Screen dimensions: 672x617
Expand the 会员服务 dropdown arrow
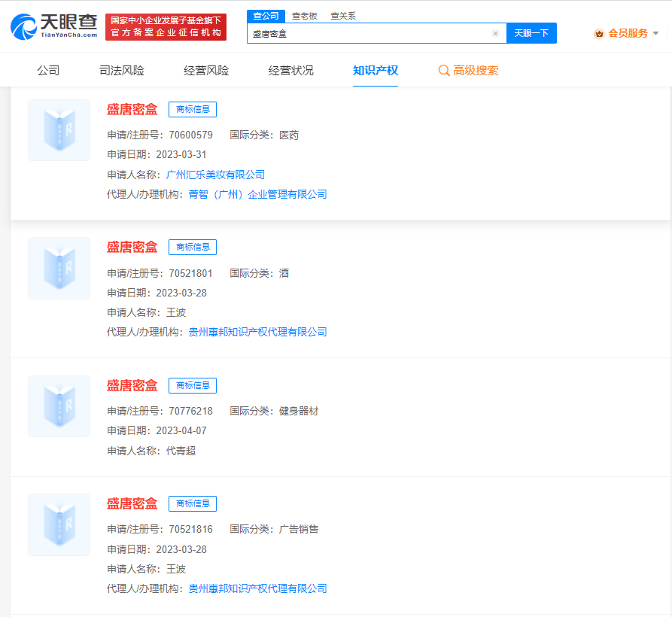(655, 33)
